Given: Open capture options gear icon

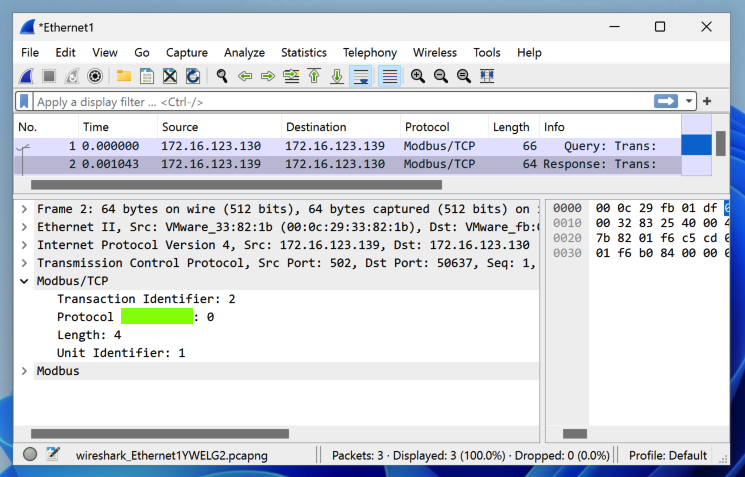Looking at the screenshot, I should tap(95, 76).
